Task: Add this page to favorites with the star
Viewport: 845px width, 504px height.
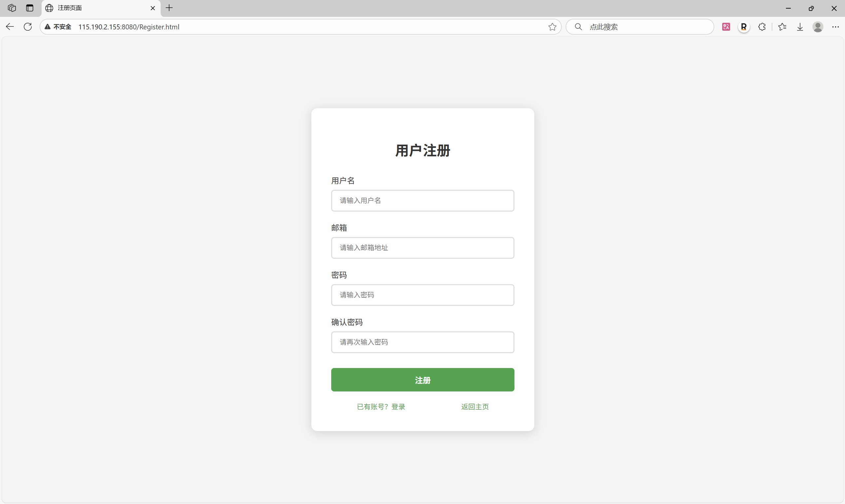Action: [x=552, y=27]
